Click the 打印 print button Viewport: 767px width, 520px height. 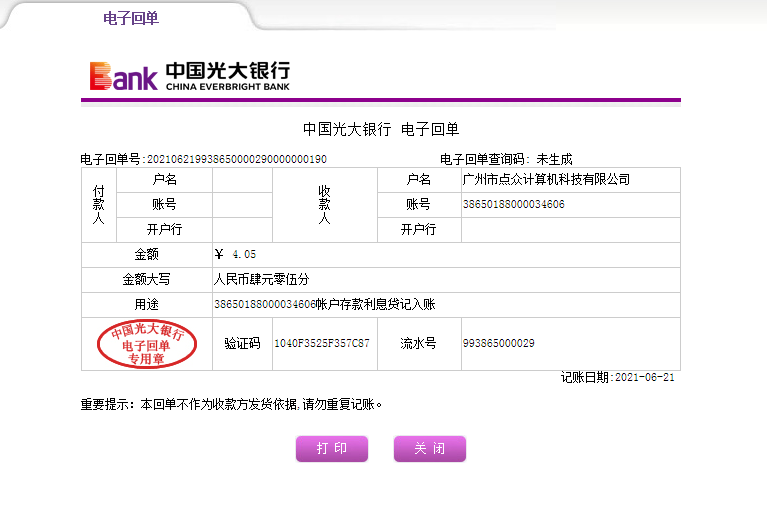point(332,449)
